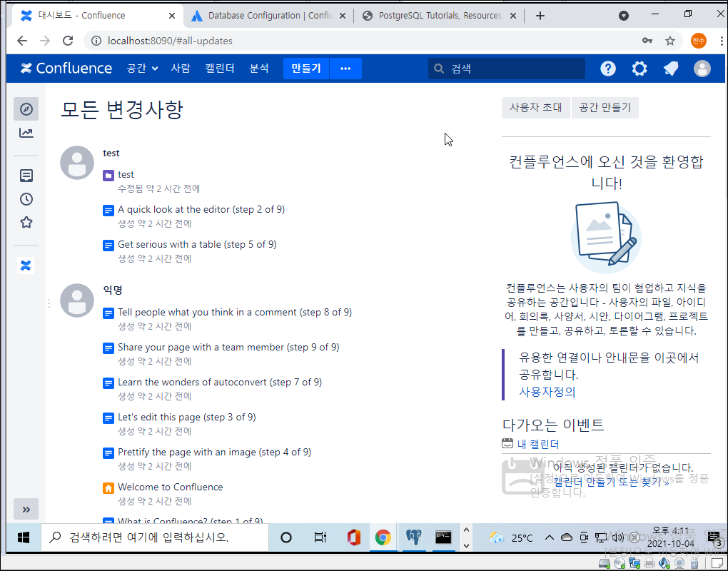This screenshot has width=728, height=571.
Task: Open Welcome to Confluence home page link
Action: [170, 487]
